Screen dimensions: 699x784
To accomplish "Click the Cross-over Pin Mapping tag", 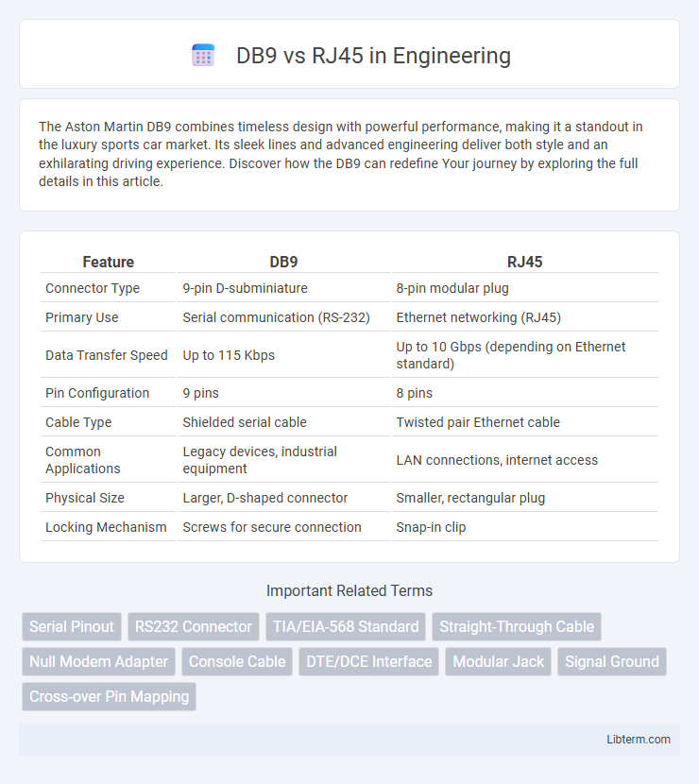I will tap(109, 696).
